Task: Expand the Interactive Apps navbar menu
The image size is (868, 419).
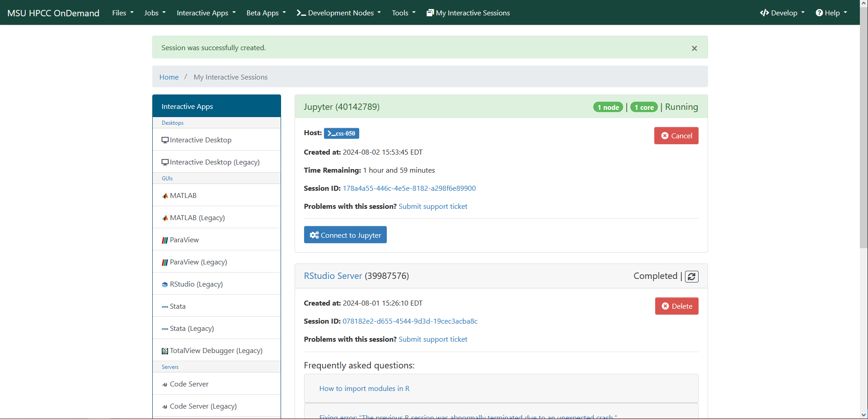Action: pyautogui.click(x=206, y=13)
